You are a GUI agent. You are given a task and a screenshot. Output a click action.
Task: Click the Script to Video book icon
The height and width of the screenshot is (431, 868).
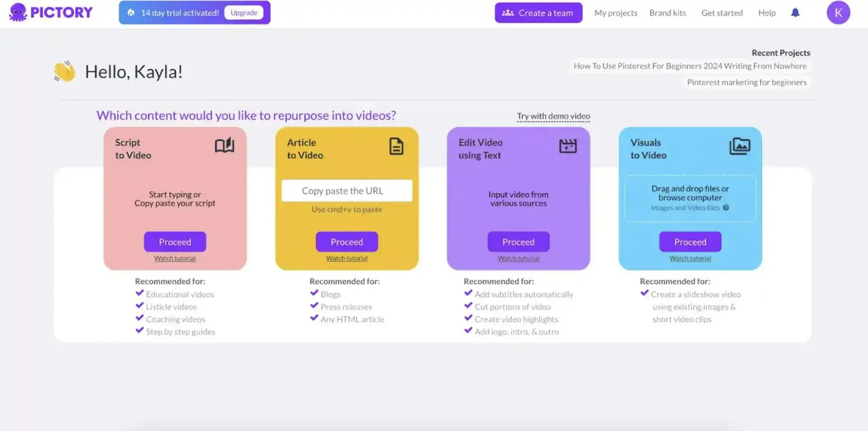224,146
